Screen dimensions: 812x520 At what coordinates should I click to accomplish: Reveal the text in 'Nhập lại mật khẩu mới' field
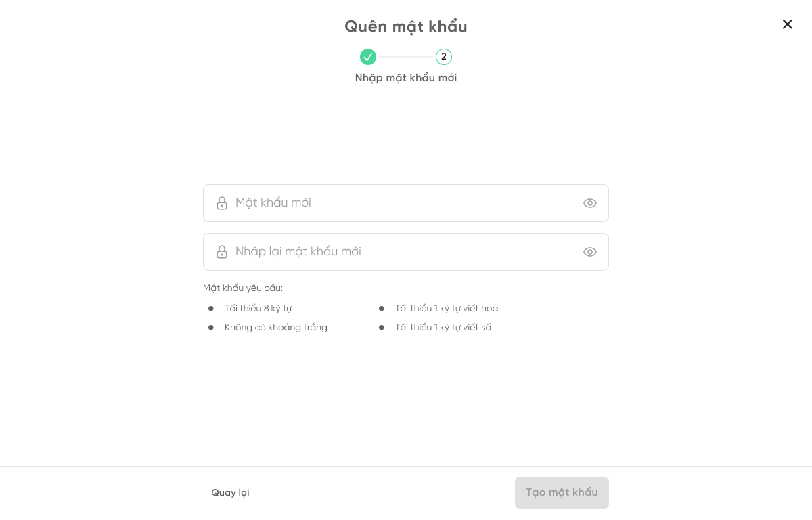(589, 251)
